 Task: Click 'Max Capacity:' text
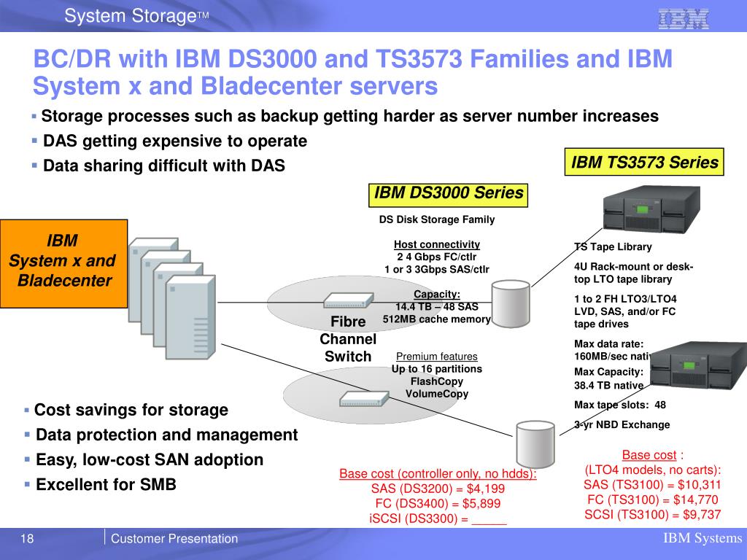point(609,372)
